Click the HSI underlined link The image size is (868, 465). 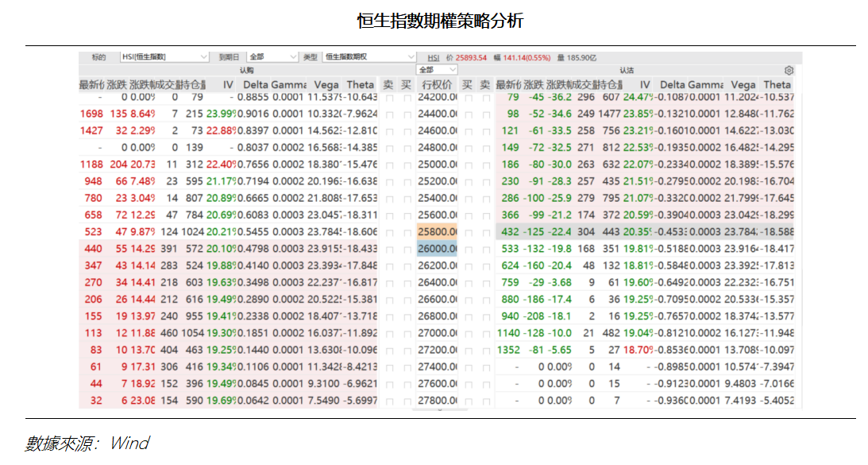(x=434, y=58)
